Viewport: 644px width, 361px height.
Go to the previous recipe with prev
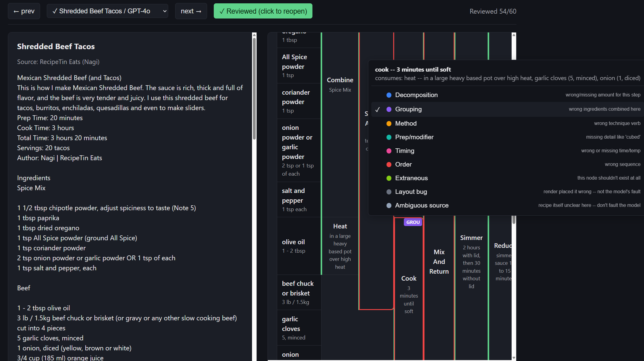[x=24, y=11]
